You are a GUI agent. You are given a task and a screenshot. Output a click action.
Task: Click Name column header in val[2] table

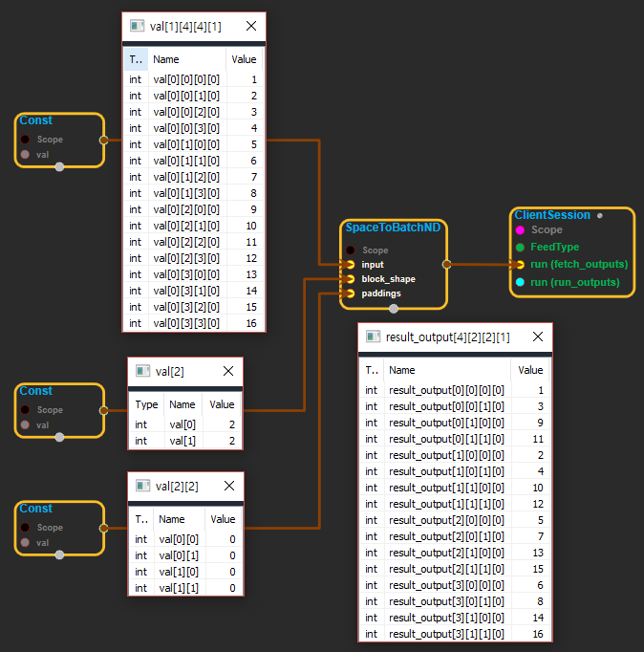tap(182, 404)
